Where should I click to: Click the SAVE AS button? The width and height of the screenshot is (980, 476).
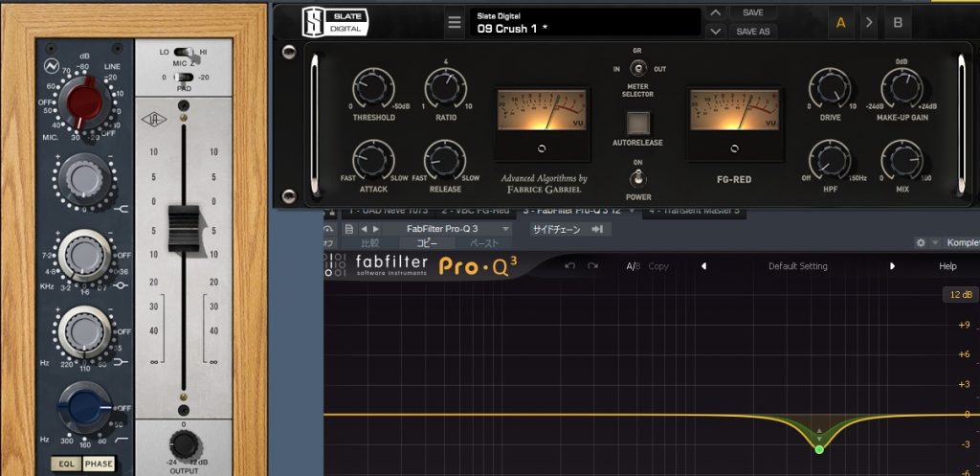(753, 32)
